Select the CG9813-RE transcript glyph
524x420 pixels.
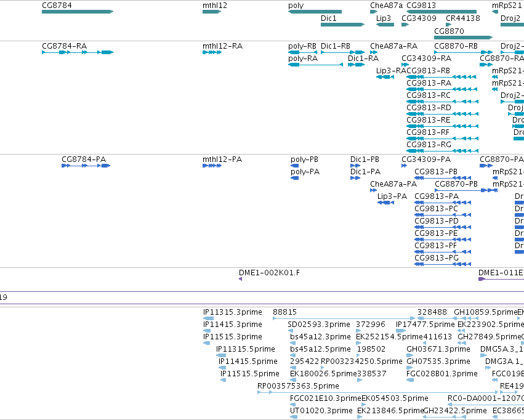click(x=442, y=126)
